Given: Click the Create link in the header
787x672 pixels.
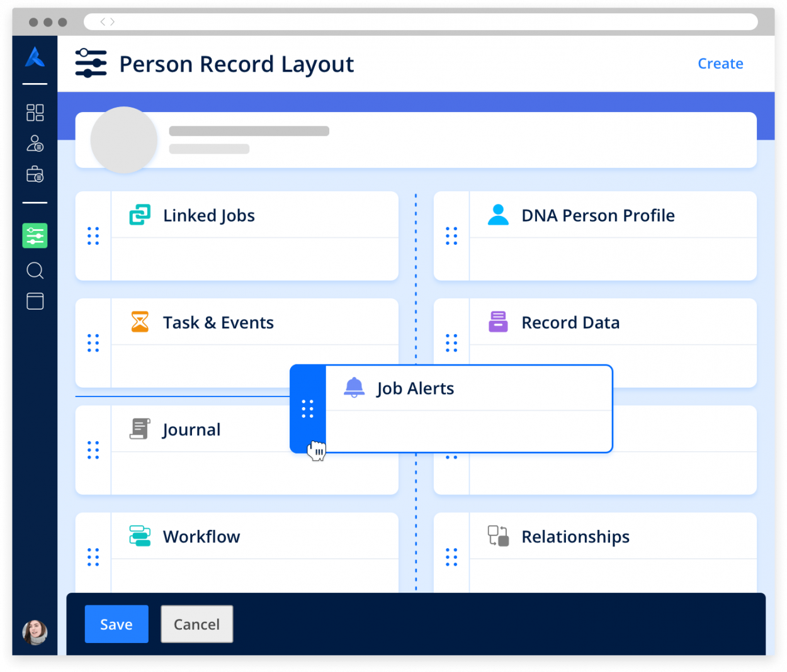Looking at the screenshot, I should click(720, 64).
